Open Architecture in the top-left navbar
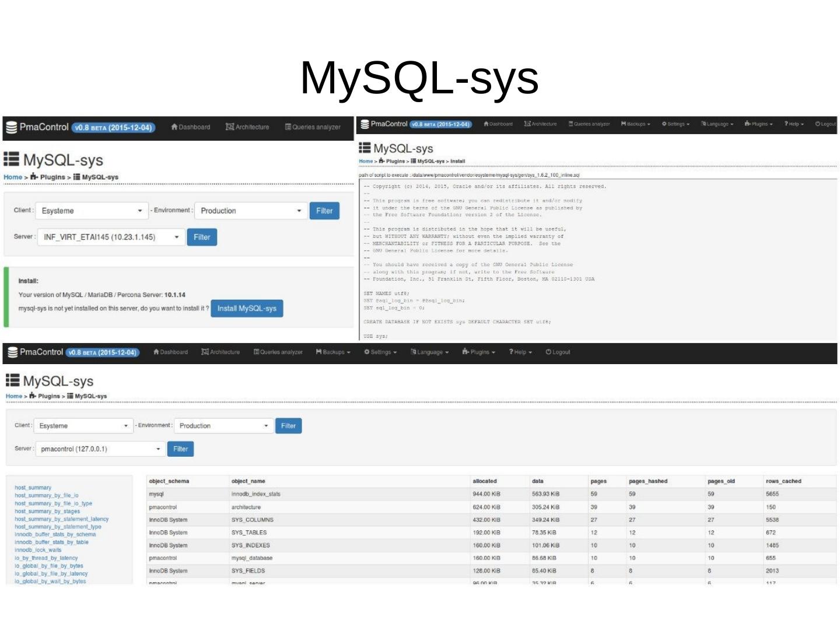This screenshot has height=630, width=840. tap(247, 127)
